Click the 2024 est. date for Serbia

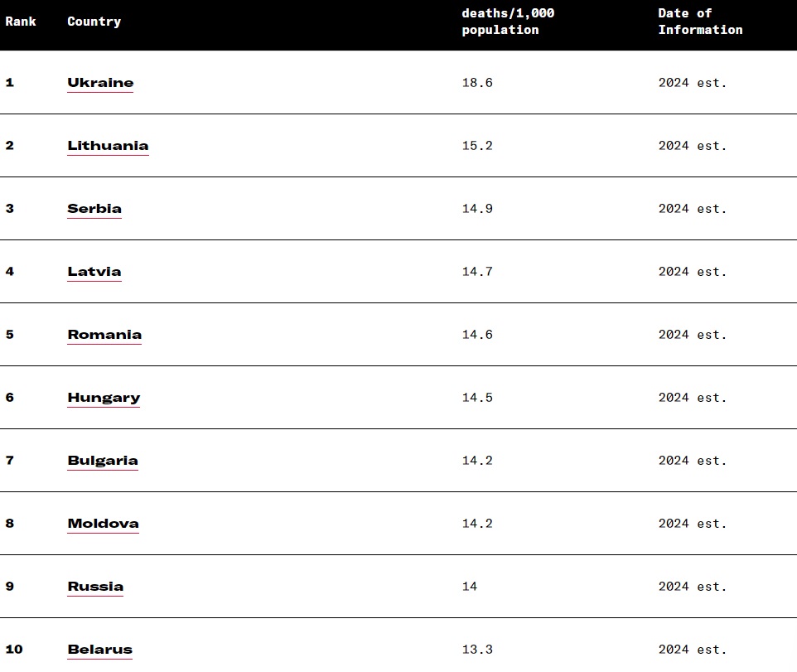[x=692, y=209]
